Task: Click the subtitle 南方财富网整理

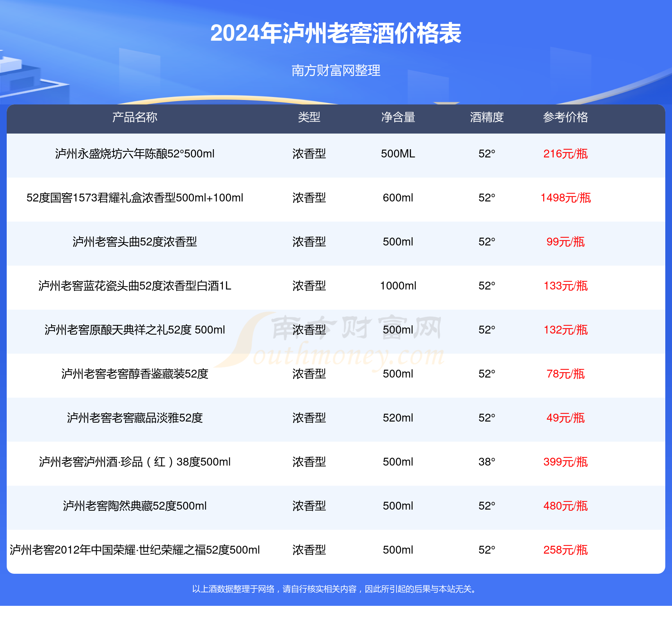Action: (x=336, y=70)
